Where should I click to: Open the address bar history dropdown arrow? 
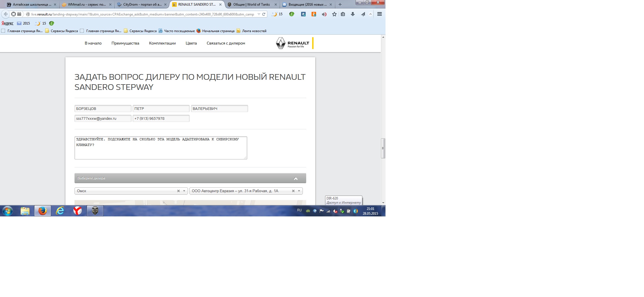(x=259, y=14)
